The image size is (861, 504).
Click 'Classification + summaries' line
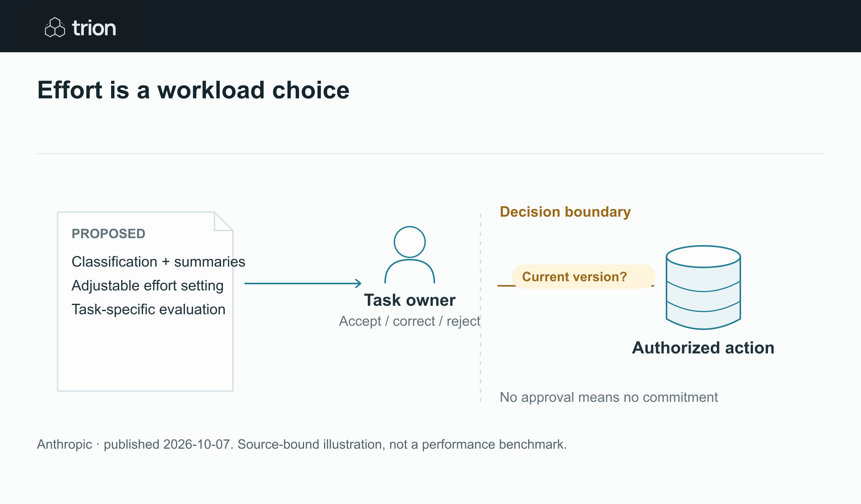[158, 262]
